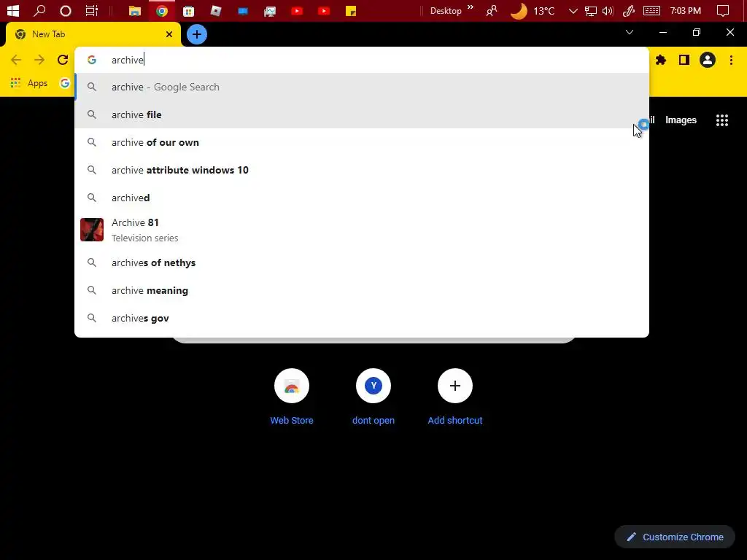Image resolution: width=747 pixels, height=560 pixels.
Task: Click Customize Chrome button
Action: pyautogui.click(x=675, y=537)
